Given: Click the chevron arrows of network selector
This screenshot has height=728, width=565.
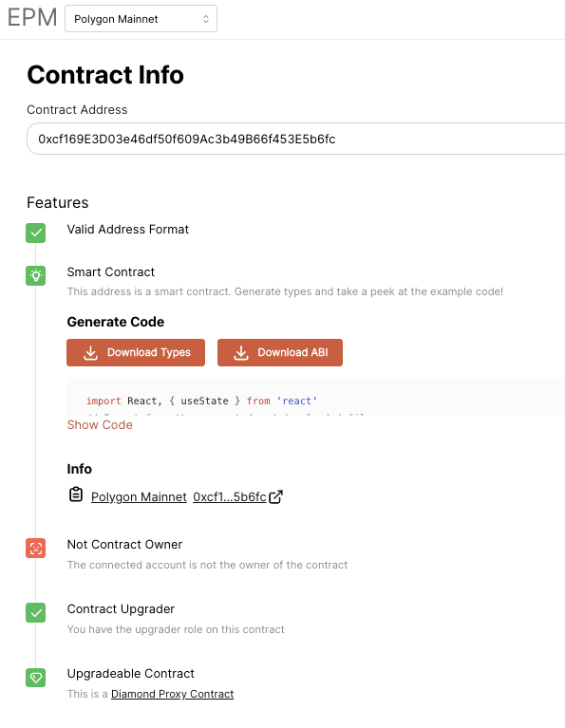Looking at the screenshot, I should pyautogui.click(x=206, y=19).
